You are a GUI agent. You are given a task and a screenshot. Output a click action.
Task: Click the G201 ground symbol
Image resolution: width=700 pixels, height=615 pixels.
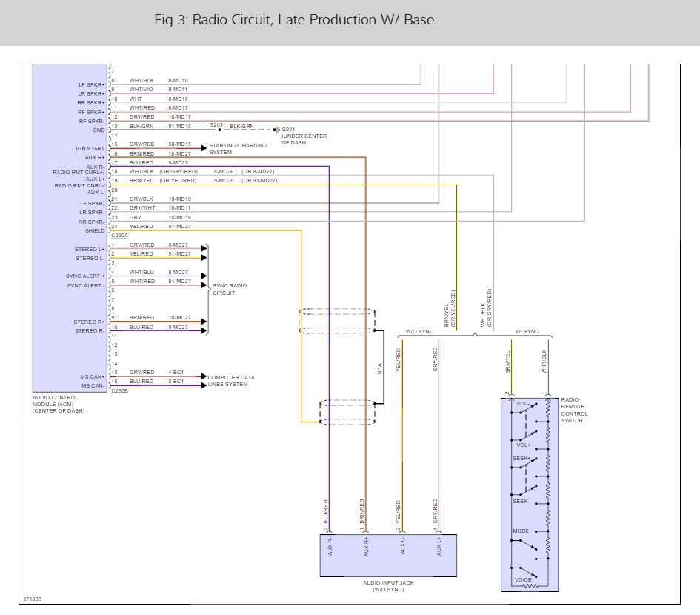[276, 130]
